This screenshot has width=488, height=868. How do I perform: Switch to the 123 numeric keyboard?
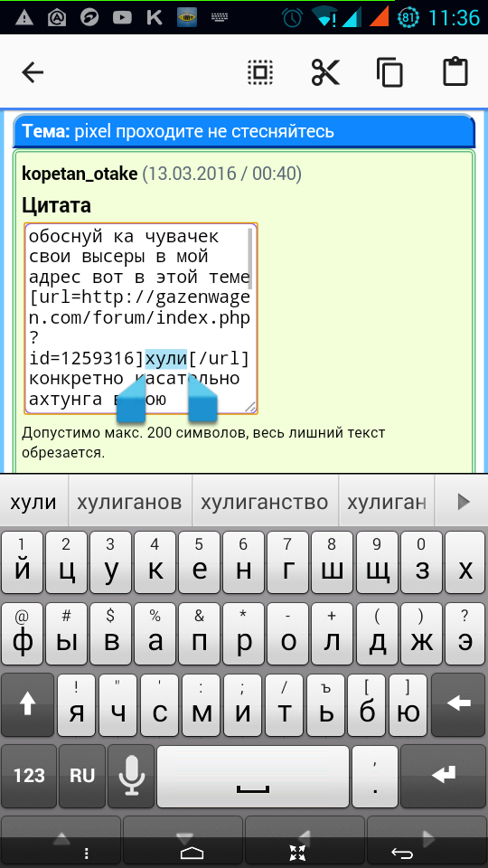(29, 776)
